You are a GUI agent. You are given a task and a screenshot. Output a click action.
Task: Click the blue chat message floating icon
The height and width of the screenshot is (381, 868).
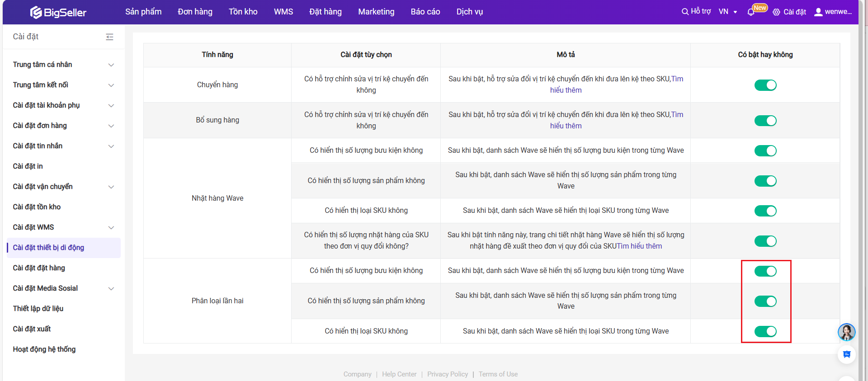(846, 354)
